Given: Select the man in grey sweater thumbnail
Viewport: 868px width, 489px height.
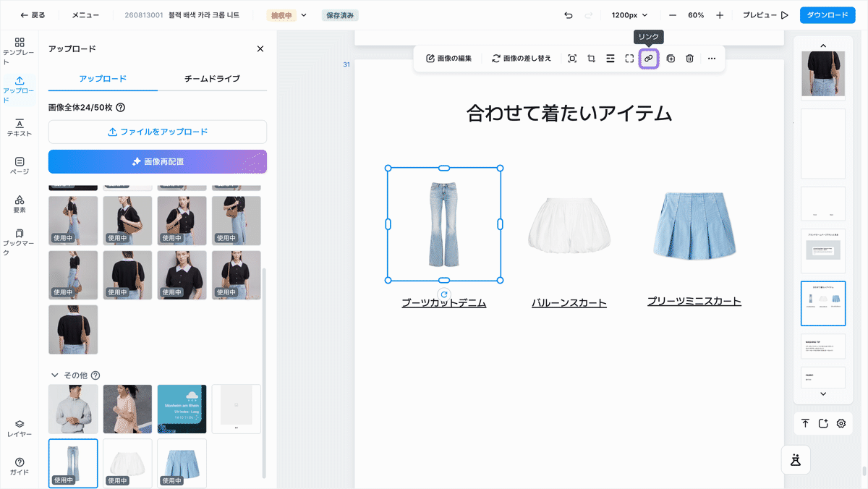Looking at the screenshot, I should pos(73,409).
